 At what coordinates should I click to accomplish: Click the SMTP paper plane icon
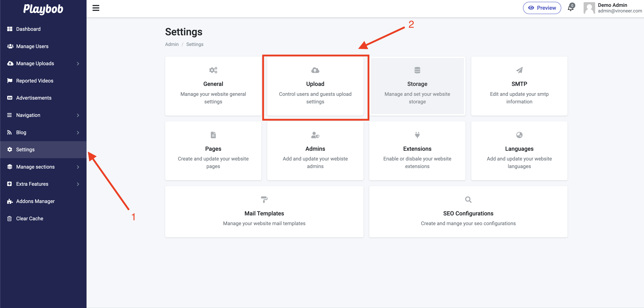[x=519, y=70]
